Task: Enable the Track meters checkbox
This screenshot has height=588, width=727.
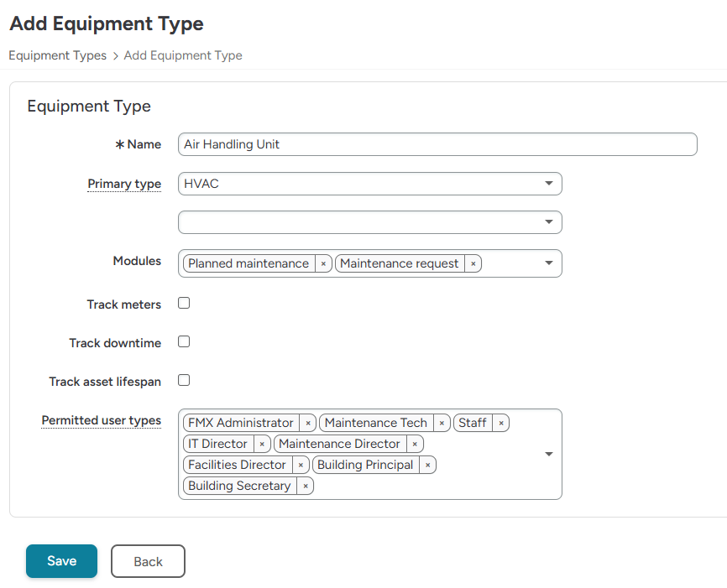Action: tap(184, 303)
